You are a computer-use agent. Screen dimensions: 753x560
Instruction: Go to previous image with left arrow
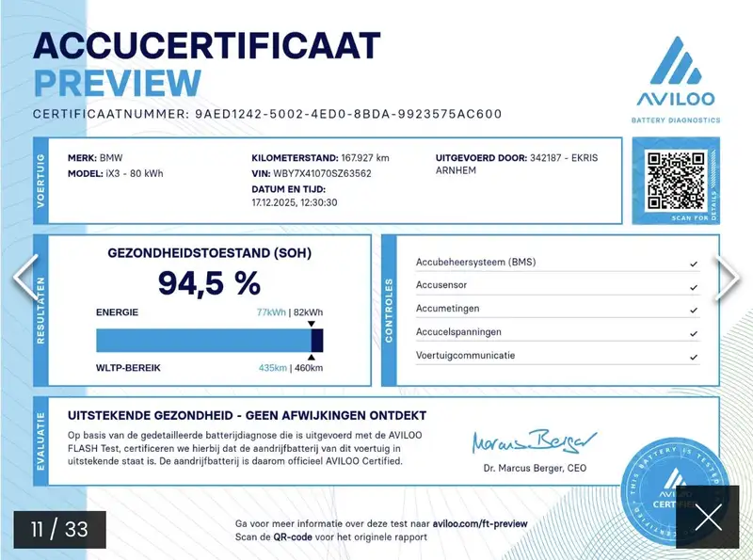tap(24, 280)
